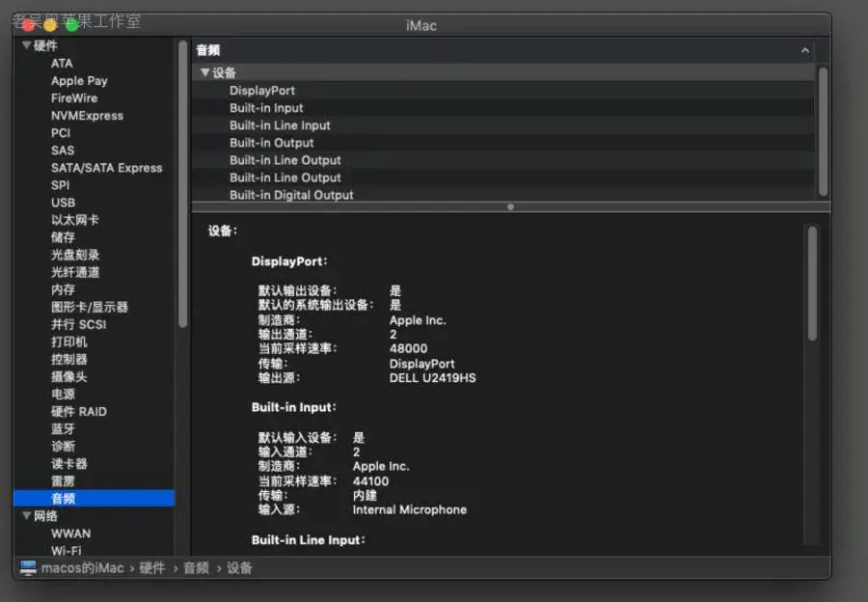Click the Internal Microphone input source value
868x602 pixels.
tap(410, 509)
